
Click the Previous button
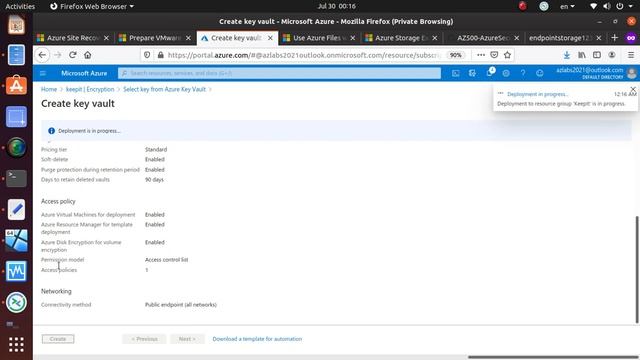point(144,339)
